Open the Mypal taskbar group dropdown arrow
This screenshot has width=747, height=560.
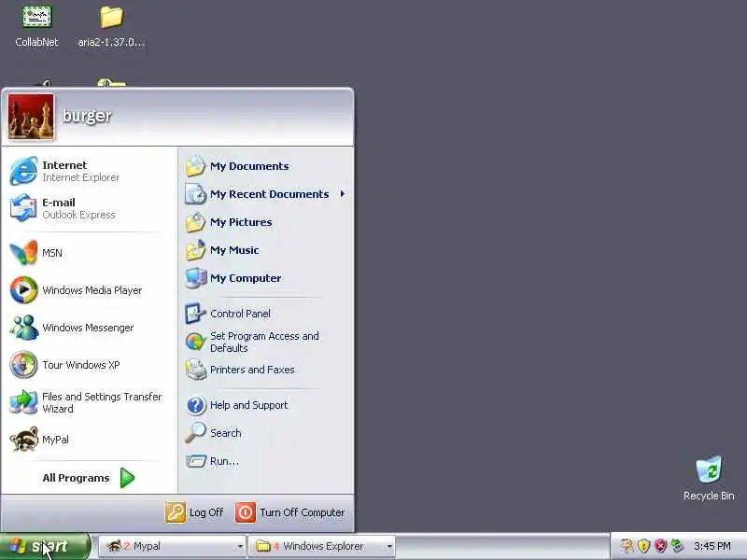240,546
